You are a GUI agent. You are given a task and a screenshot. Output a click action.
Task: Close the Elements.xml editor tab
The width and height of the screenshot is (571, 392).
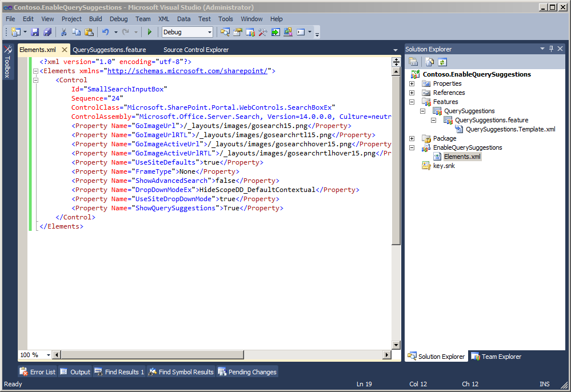click(65, 50)
